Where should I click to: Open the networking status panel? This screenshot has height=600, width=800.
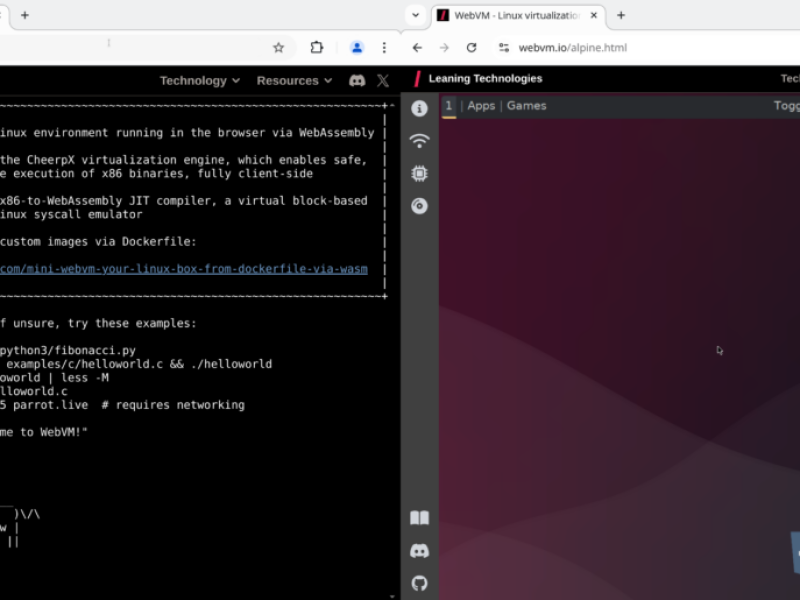point(419,140)
